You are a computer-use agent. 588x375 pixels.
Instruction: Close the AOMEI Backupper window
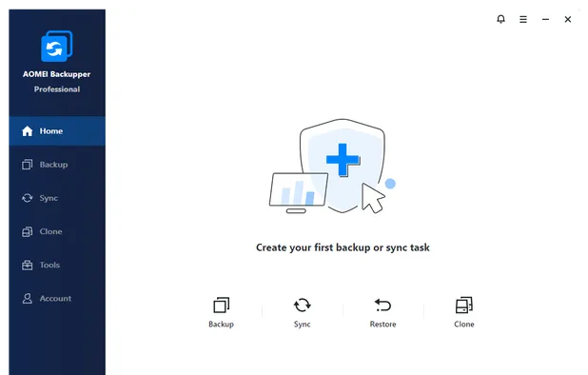[x=568, y=19]
